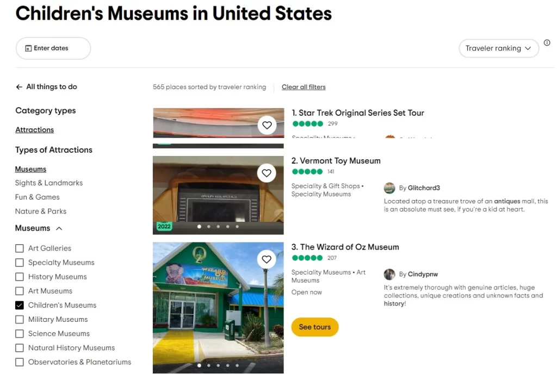Open Glitchard3 reviewer avatar
Viewport: 557px width, 392px height.
point(389,188)
